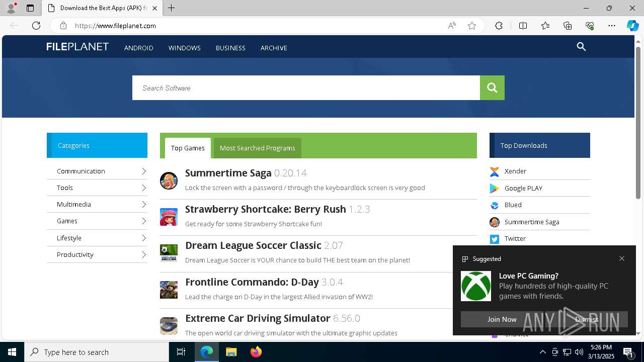The image size is (644, 362).
Task: Click the Windows taskbar search box
Action: pyautogui.click(x=97, y=352)
